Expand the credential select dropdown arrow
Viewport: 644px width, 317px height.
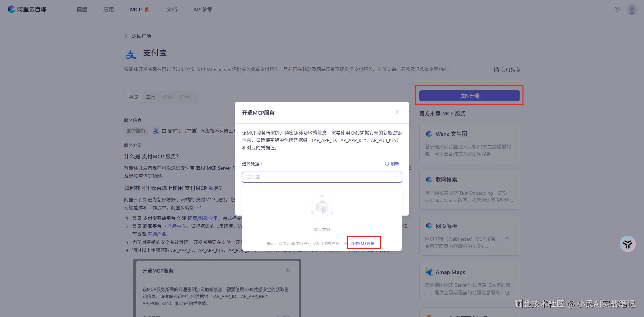tap(396, 177)
